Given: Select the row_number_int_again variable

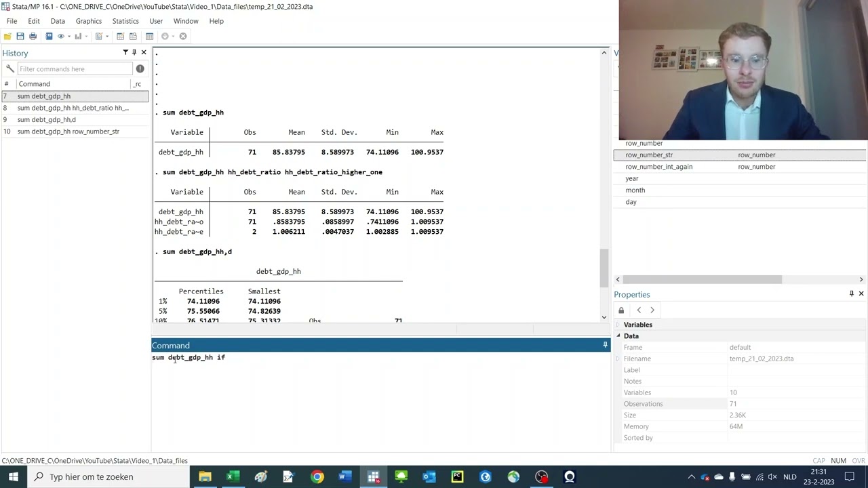Looking at the screenshot, I should tap(658, 167).
